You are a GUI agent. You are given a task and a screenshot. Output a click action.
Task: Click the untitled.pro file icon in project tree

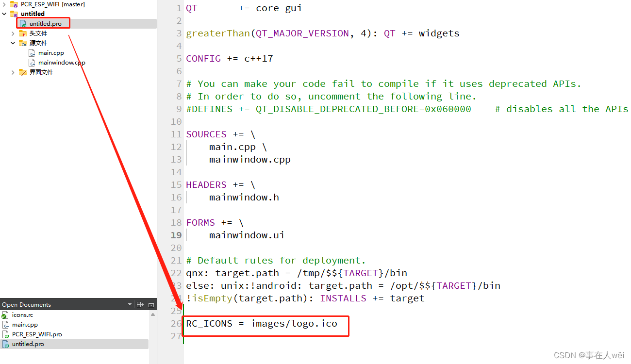[23, 24]
